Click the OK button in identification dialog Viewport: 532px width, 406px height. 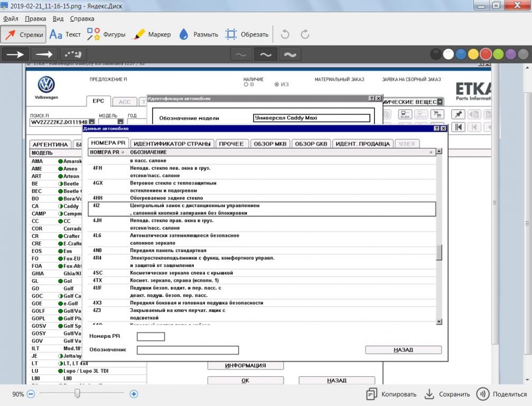[245, 381]
